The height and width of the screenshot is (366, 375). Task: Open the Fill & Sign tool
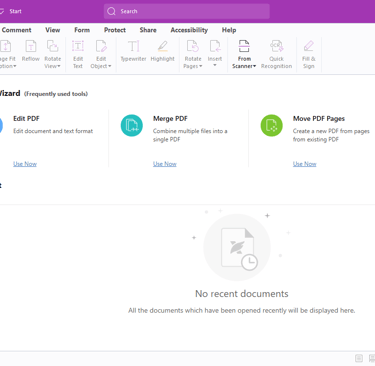click(x=309, y=54)
